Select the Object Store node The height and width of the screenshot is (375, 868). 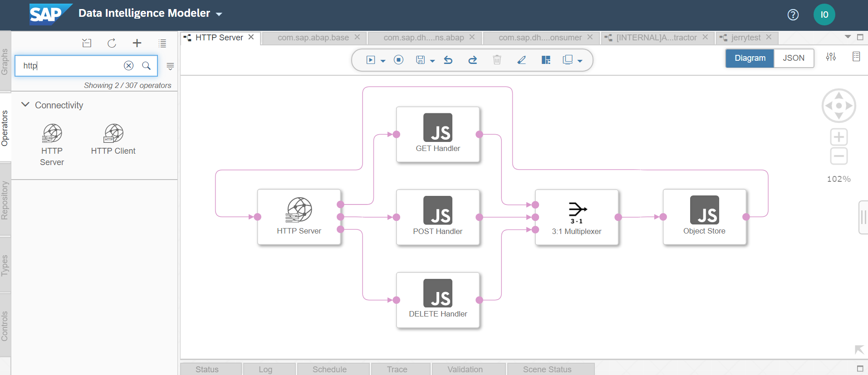[x=705, y=217]
